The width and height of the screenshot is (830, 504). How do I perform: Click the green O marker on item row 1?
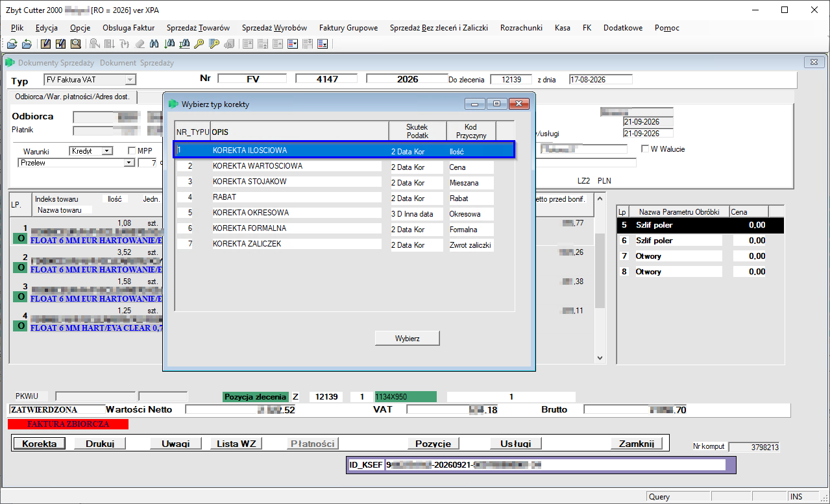21,237
